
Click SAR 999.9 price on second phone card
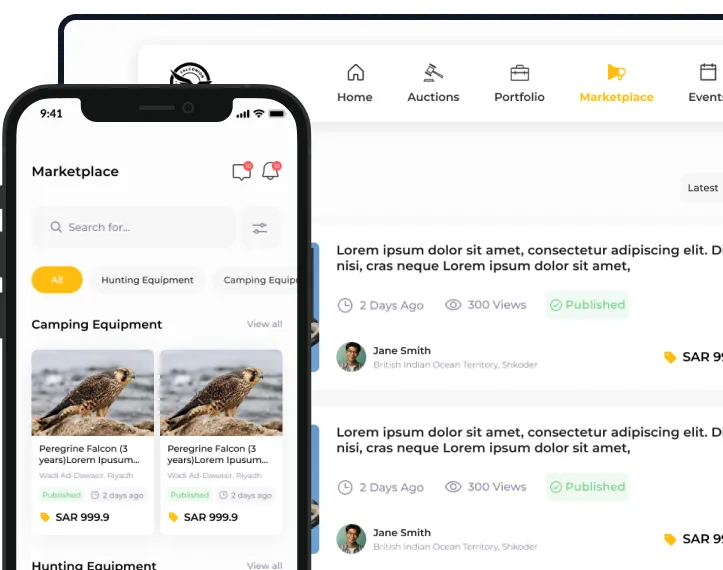[x=211, y=517]
